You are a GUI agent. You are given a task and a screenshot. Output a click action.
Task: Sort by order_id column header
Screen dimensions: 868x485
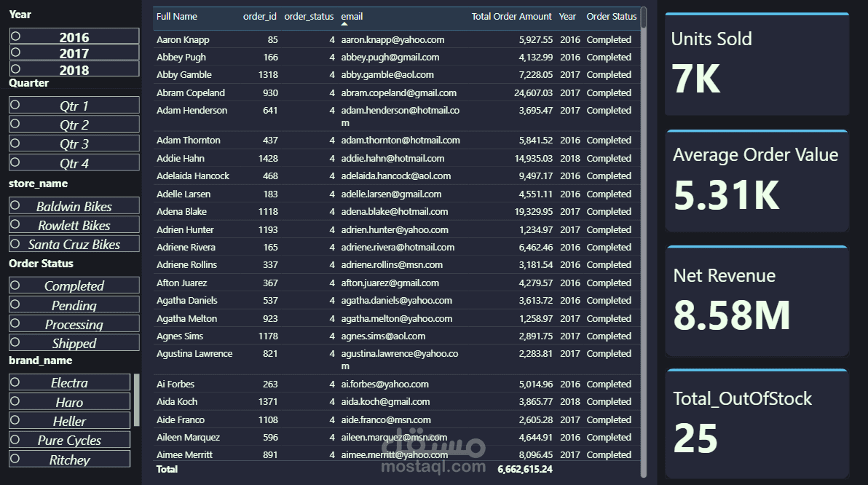click(x=260, y=17)
